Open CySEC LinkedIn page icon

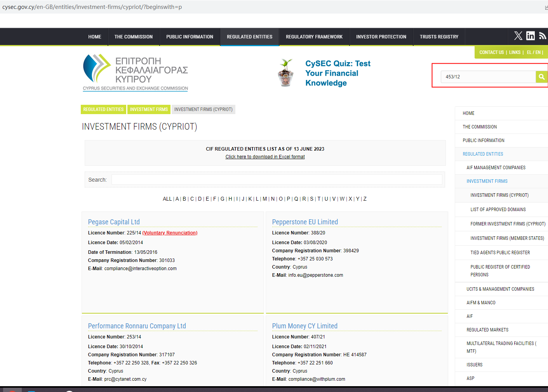click(531, 36)
